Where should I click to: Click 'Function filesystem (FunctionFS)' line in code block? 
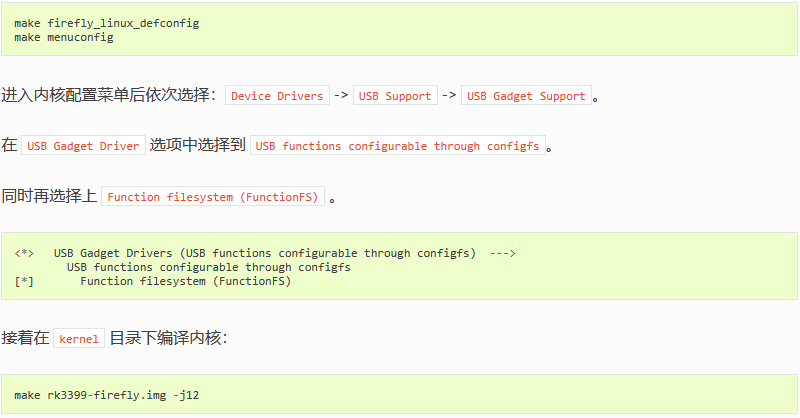point(186,281)
